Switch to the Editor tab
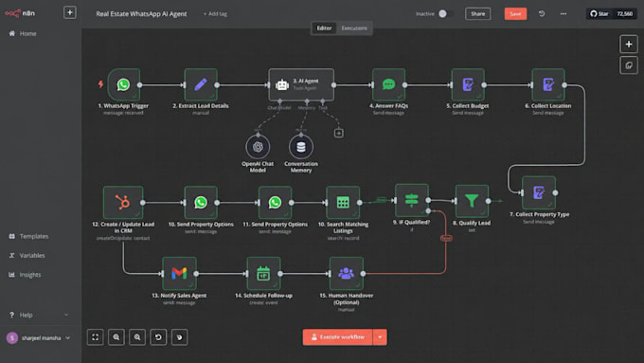644x363 pixels. tap(324, 27)
